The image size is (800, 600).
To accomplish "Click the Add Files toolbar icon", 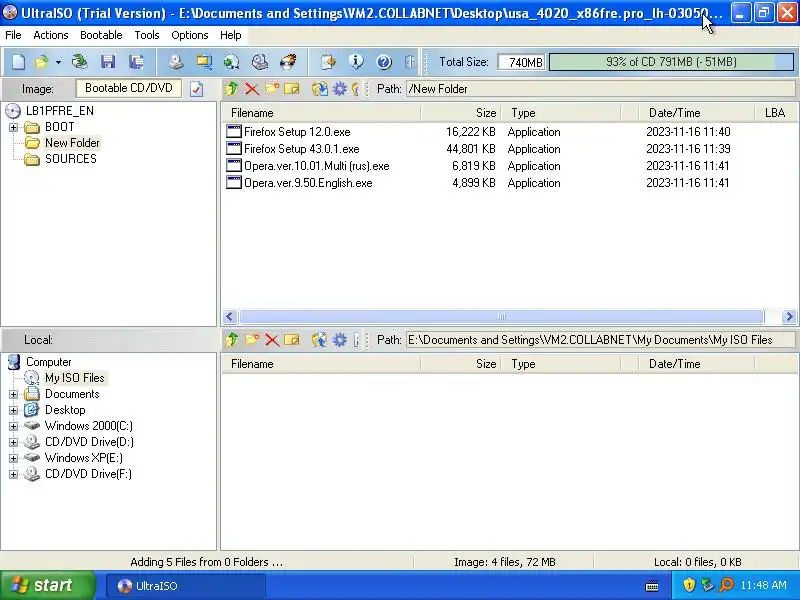I will 328,62.
